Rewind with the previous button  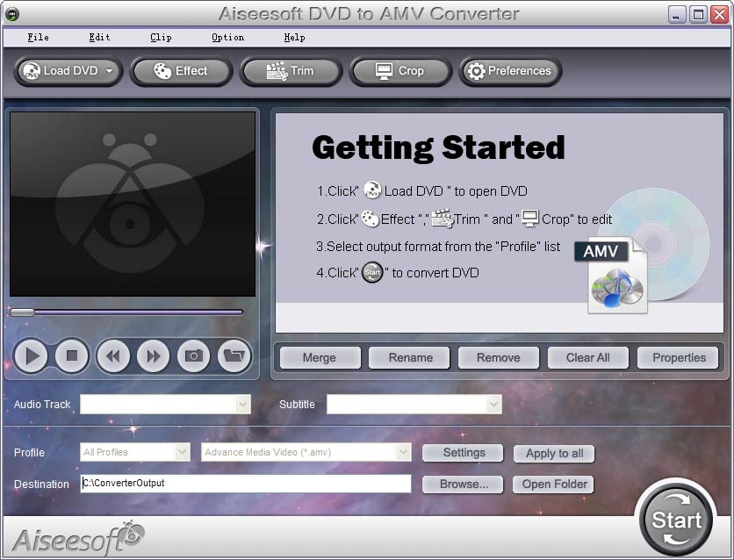tap(112, 356)
